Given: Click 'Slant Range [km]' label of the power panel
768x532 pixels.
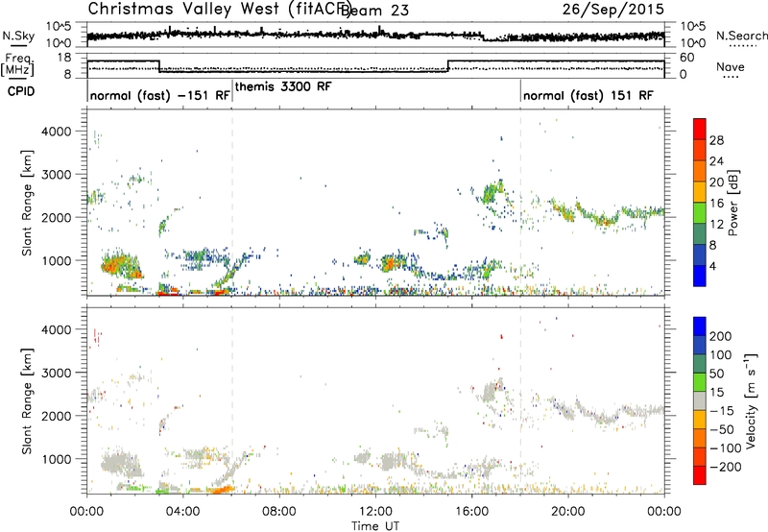Looking at the screenshot, I should pos(27,203).
